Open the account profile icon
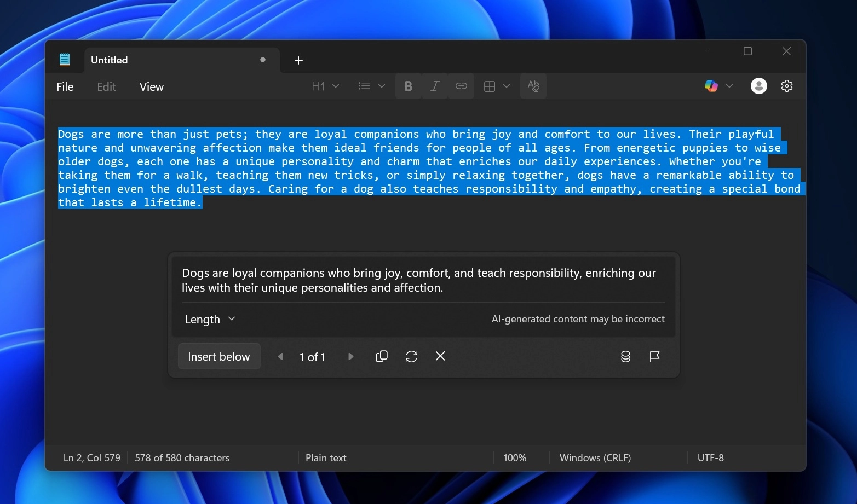The width and height of the screenshot is (857, 504). click(758, 86)
